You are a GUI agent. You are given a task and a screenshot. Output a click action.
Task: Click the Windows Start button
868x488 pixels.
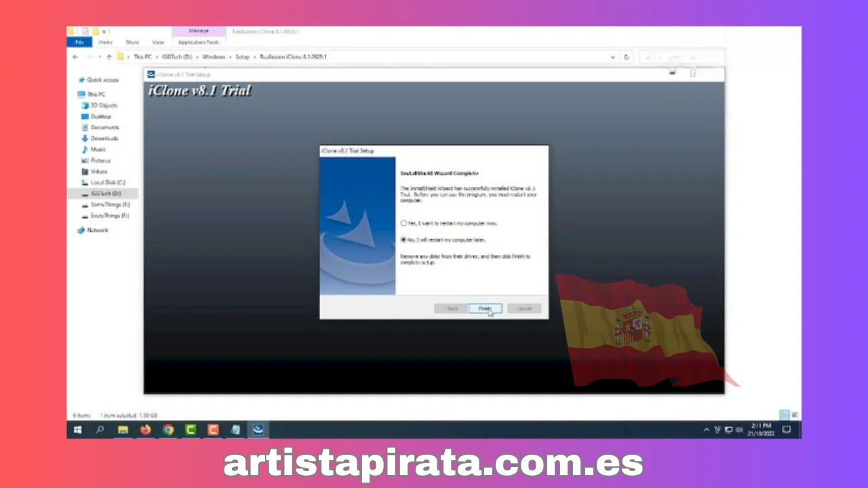point(77,430)
